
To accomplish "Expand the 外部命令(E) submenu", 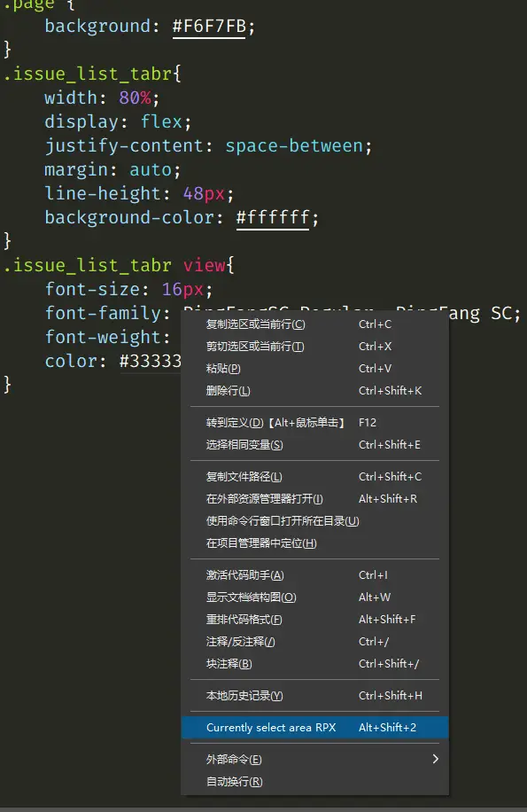I will tap(314, 759).
